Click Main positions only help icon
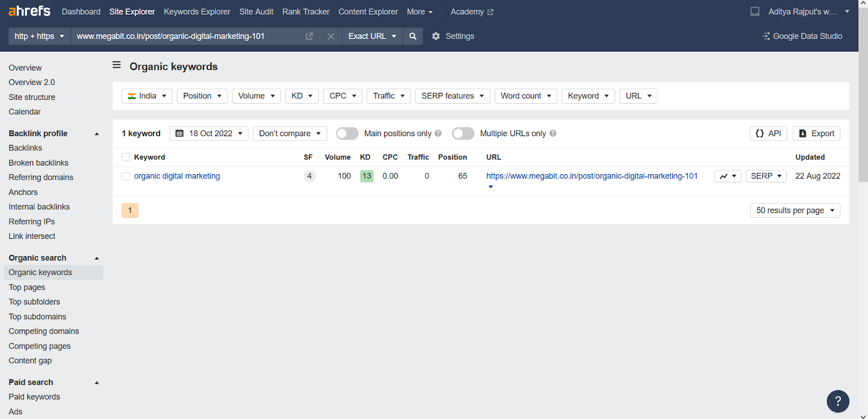Image resolution: width=868 pixels, height=419 pixels. (438, 134)
